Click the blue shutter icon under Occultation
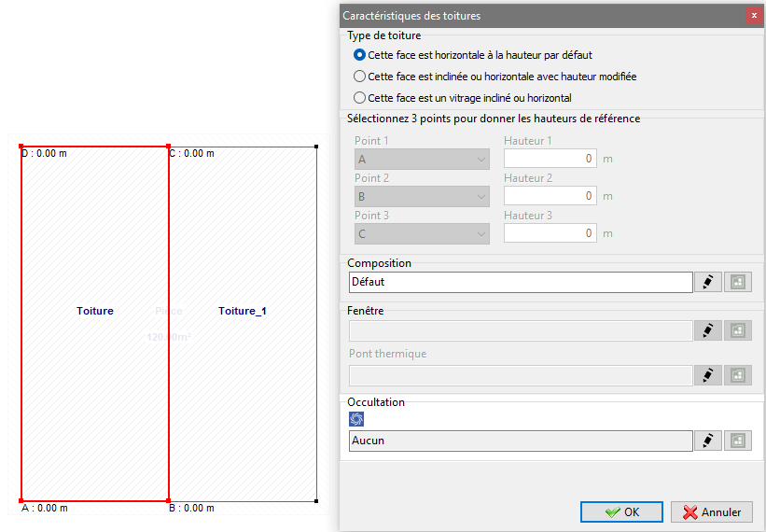This screenshot has width=766, height=532. 356,419
